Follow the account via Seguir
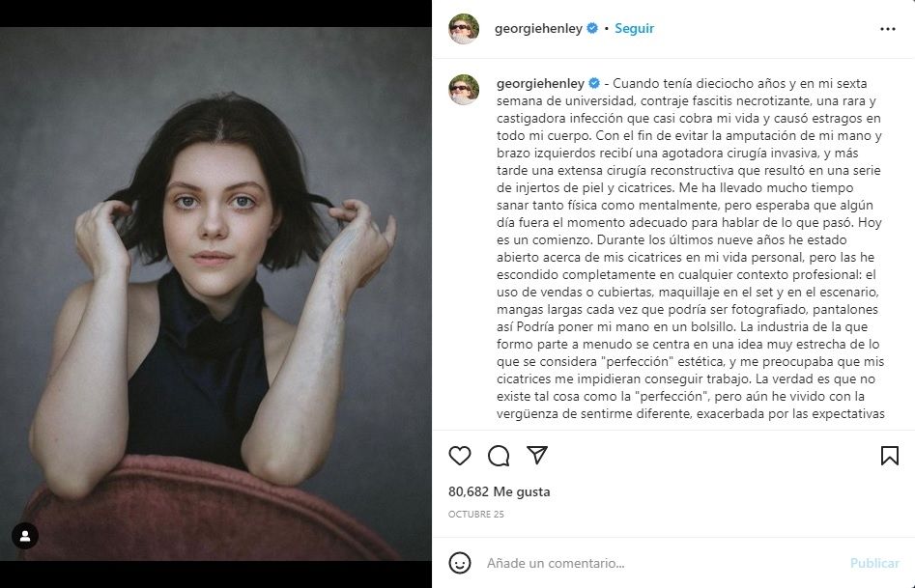The image size is (915, 588). coord(634,29)
